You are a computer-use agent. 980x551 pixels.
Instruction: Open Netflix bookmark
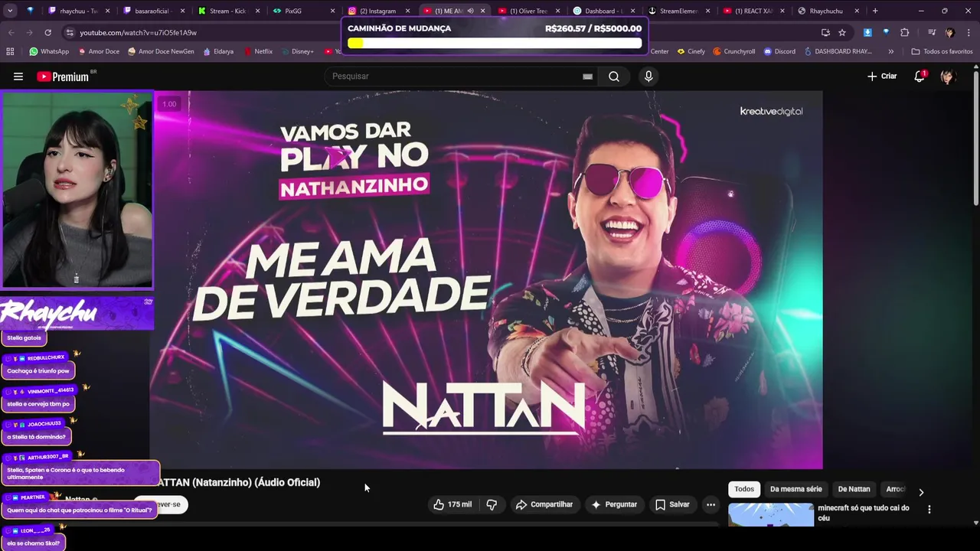(x=258, y=51)
